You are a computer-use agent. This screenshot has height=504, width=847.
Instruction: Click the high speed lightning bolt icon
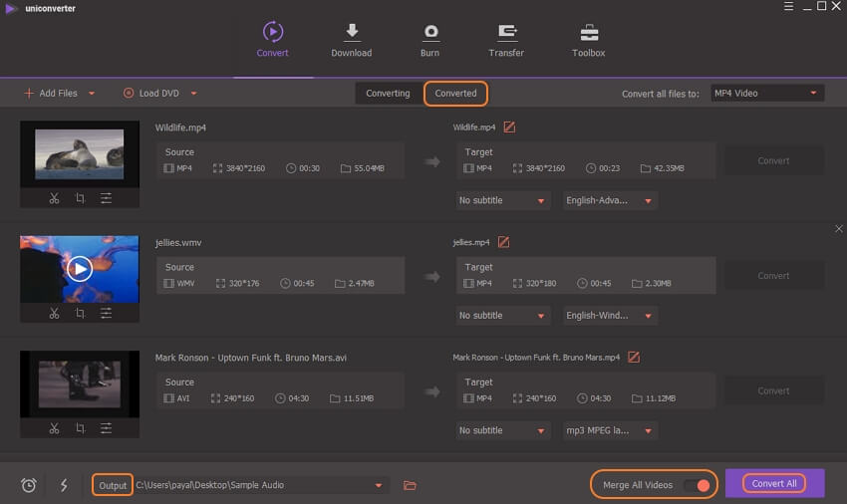tap(64, 485)
